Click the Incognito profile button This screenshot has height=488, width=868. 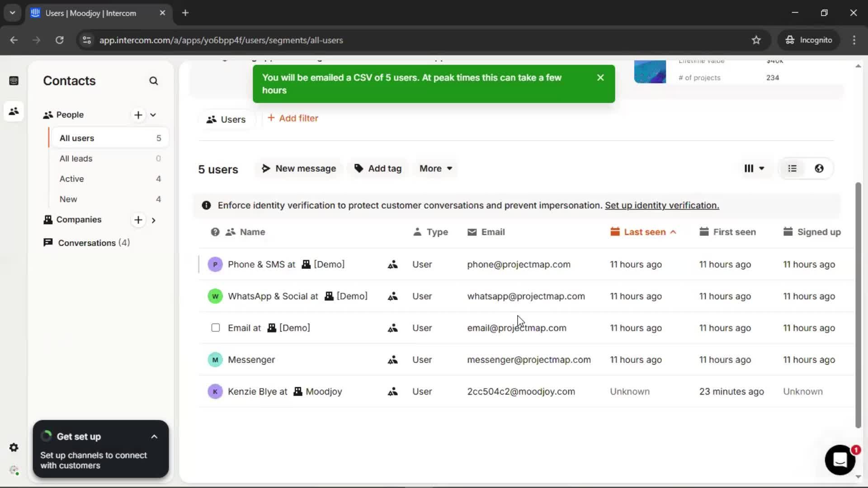[x=809, y=40]
